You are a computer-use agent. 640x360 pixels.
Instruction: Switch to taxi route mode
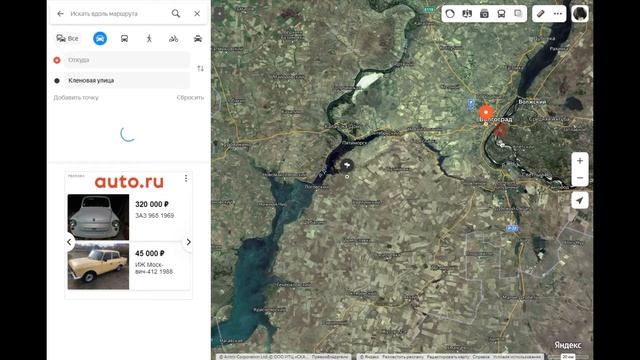(x=198, y=38)
